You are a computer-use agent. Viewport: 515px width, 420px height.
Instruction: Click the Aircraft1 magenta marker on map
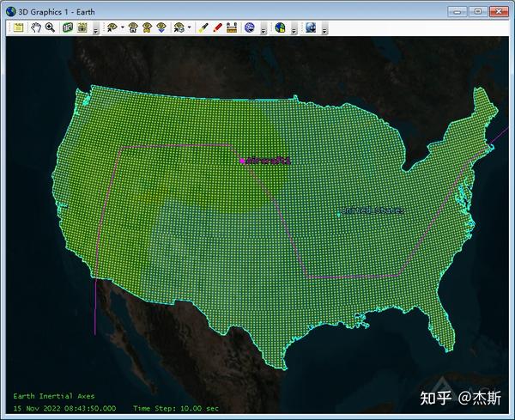242,161
